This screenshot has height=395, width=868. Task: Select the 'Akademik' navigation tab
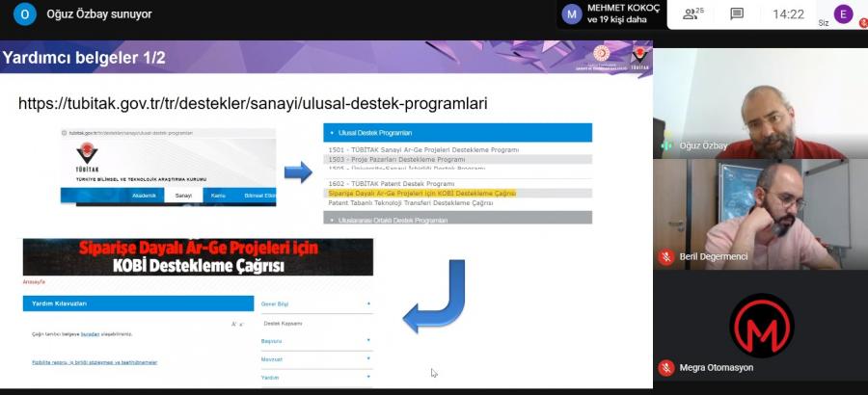tap(143, 196)
